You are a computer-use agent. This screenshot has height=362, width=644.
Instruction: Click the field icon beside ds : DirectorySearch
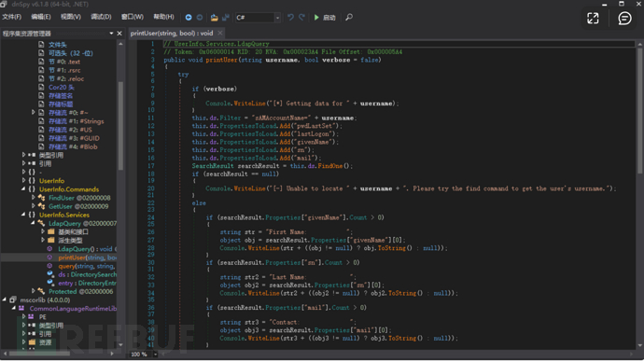pos(49,274)
